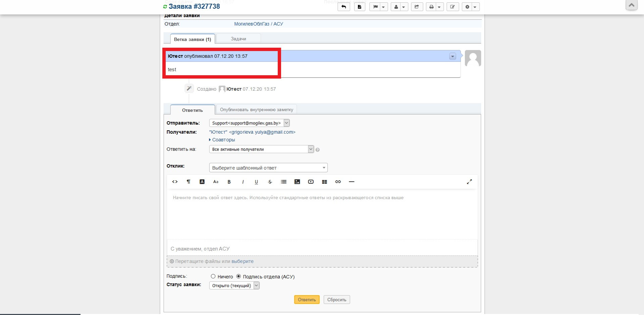Click into the reply message text area
This screenshot has width=644, height=315.
[x=322, y=215]
